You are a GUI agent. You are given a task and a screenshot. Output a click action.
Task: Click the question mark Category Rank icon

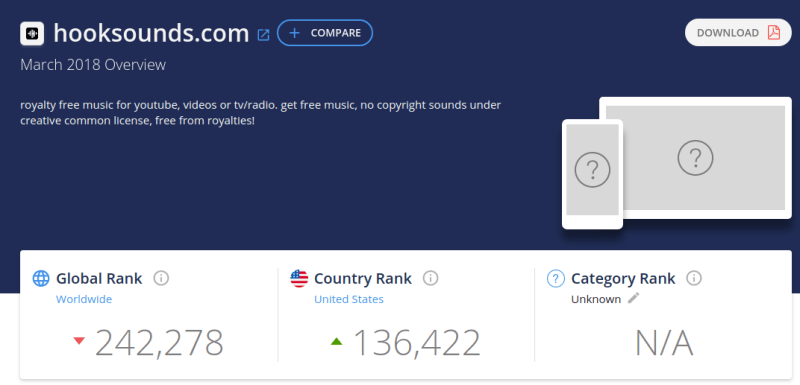tap(556, 278)
